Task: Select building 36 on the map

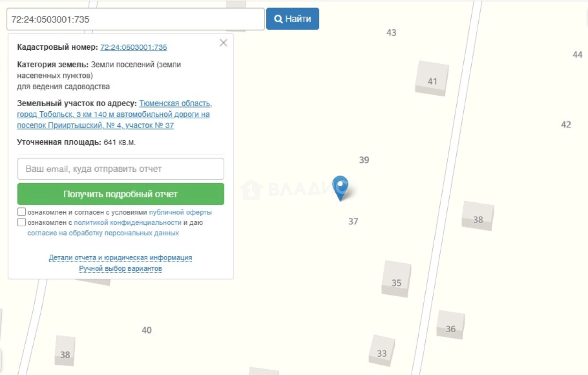Action: 451,325
